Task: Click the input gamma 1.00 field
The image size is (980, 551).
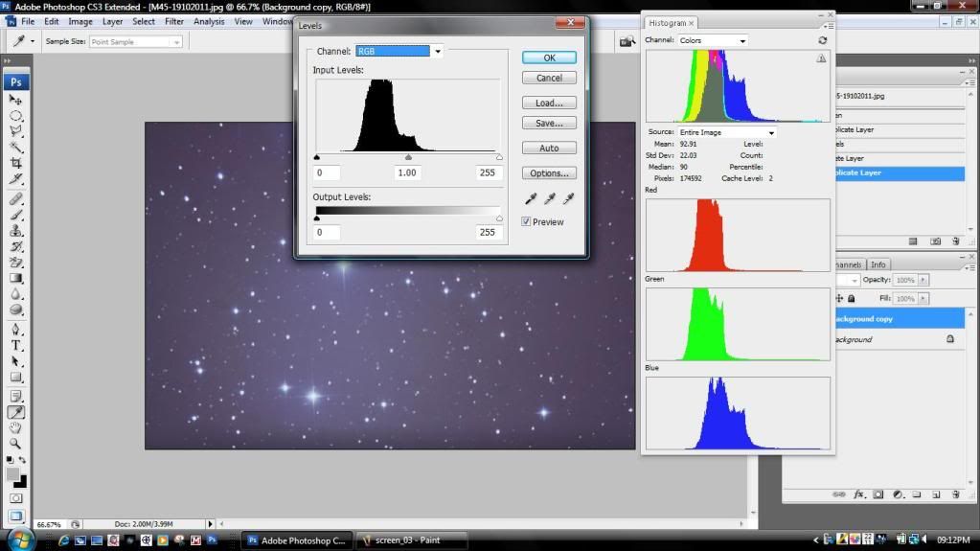Action: 407,172
